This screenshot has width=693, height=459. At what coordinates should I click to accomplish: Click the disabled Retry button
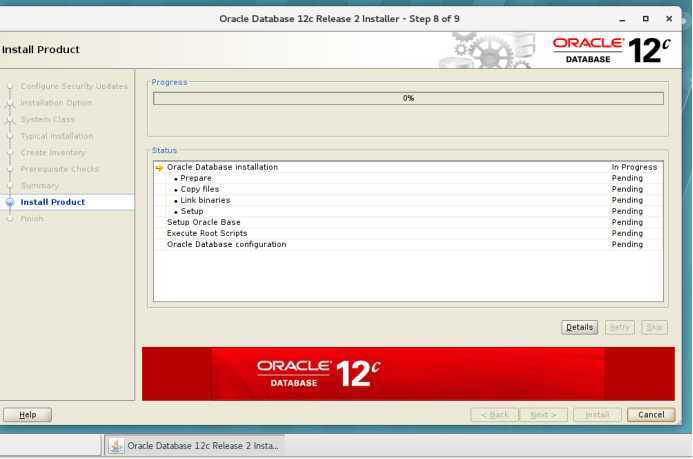click(x=620, y=327)
